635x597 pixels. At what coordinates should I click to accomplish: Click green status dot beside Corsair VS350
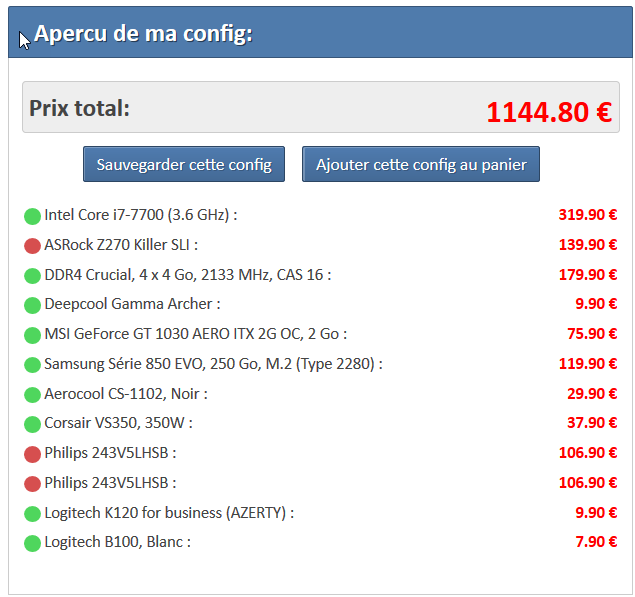point(32,424)
